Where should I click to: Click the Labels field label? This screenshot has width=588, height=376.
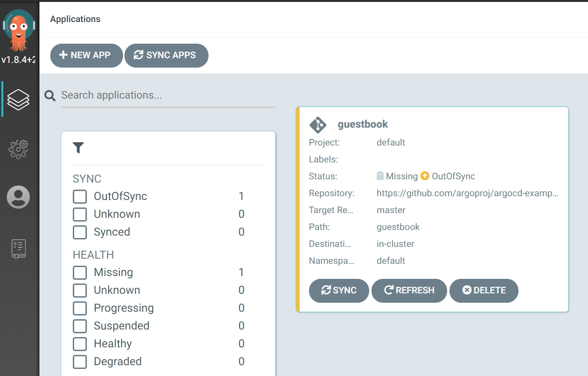coord(324,159)
